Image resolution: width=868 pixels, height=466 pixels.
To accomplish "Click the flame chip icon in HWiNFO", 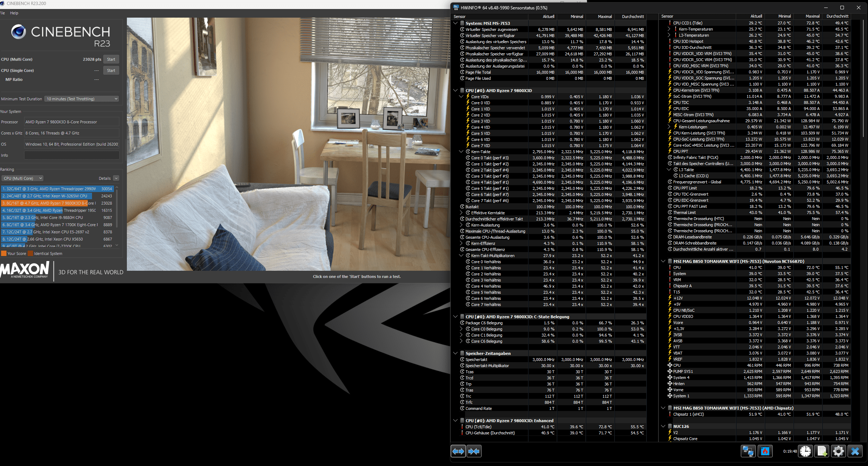I will click(765, 451).
